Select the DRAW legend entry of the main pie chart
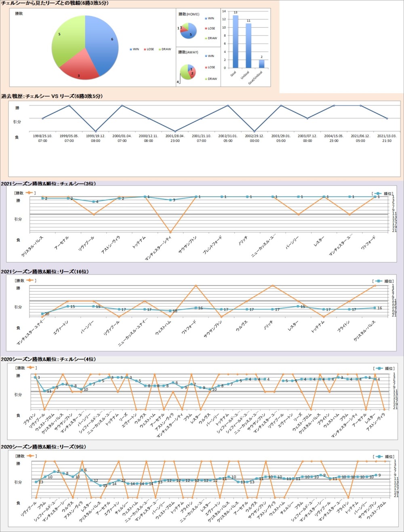 pos(164,49)
